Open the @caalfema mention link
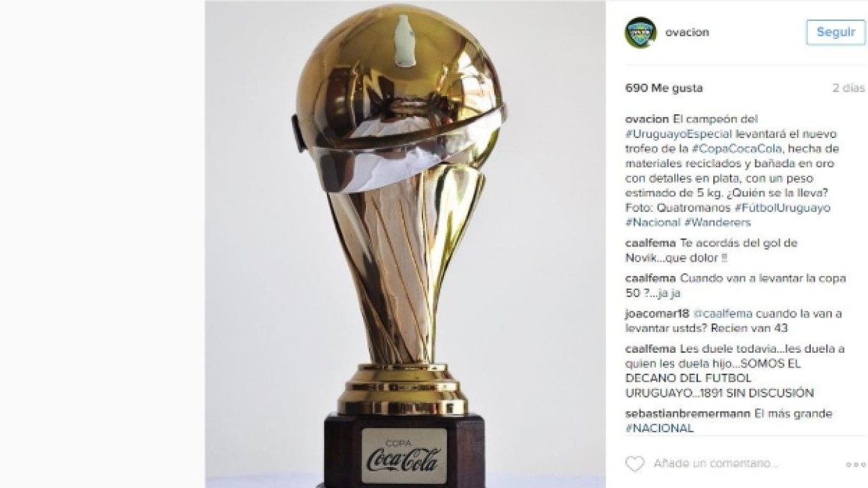868x488 pixels. [x=723, y=314]
